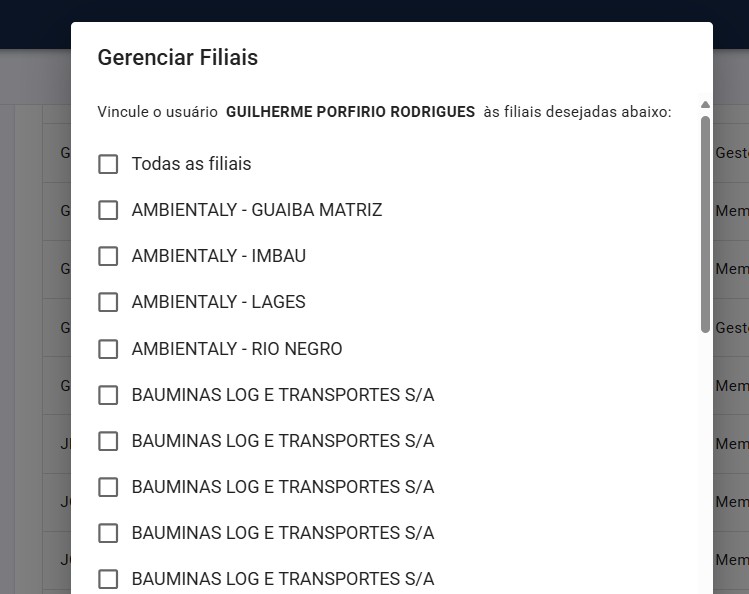
Task: Enable the AMBIENTALY - IMBAU checkbox
Action: point(108,256)
